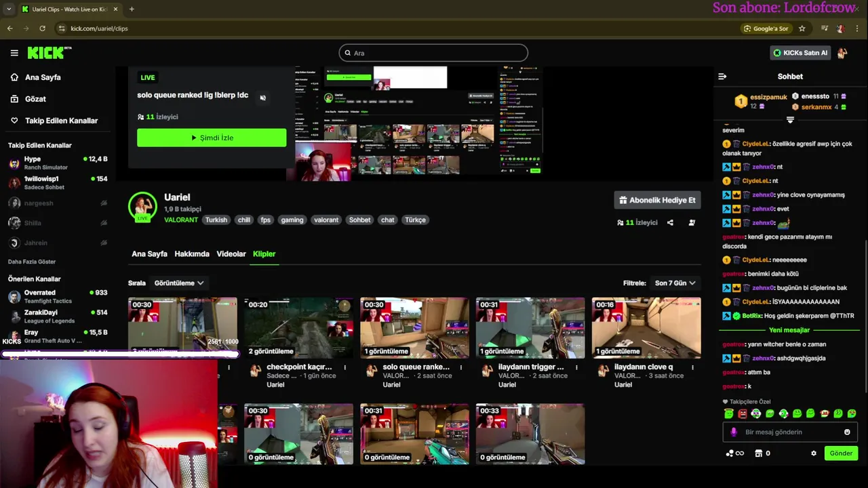Click the VALORANT category link
This screenshot has height=488, width=868.
click(x=181, y=220)
